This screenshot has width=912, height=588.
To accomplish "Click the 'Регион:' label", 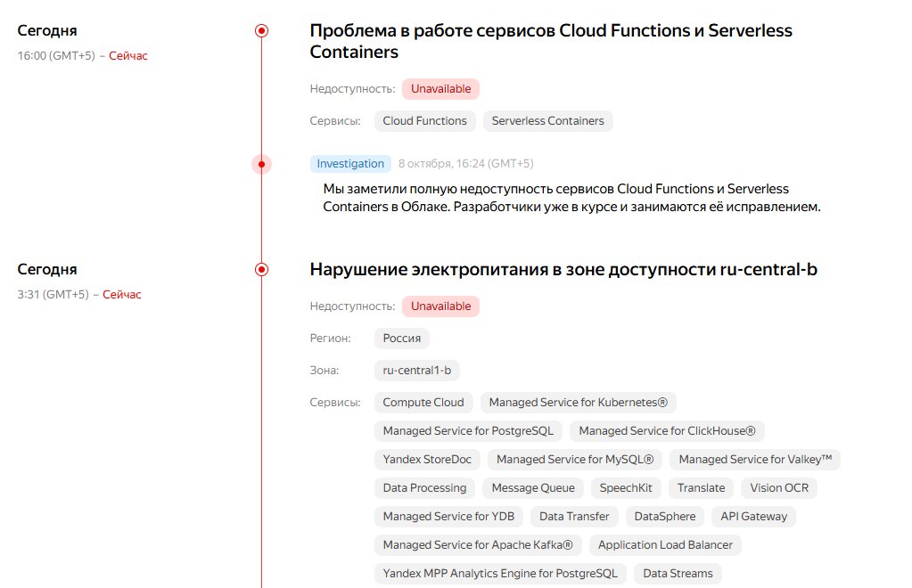I will click(331, 339).
